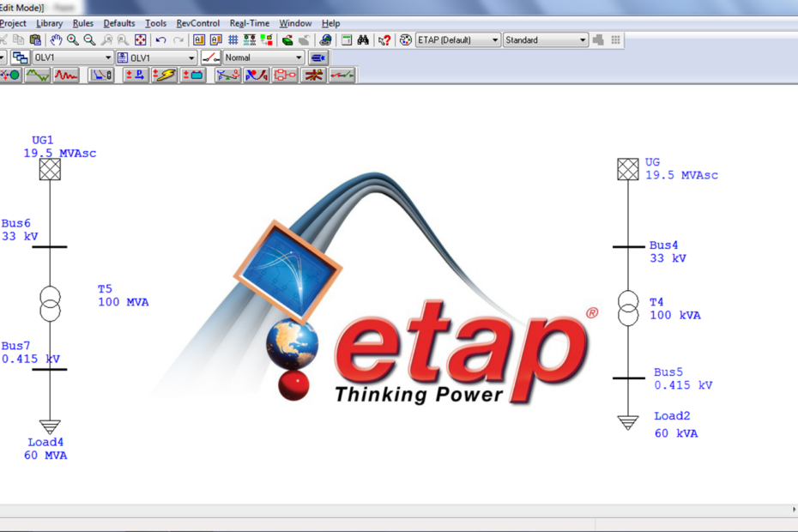Open the Tools menu
The image size is (798, 532).
coord(155,23)
